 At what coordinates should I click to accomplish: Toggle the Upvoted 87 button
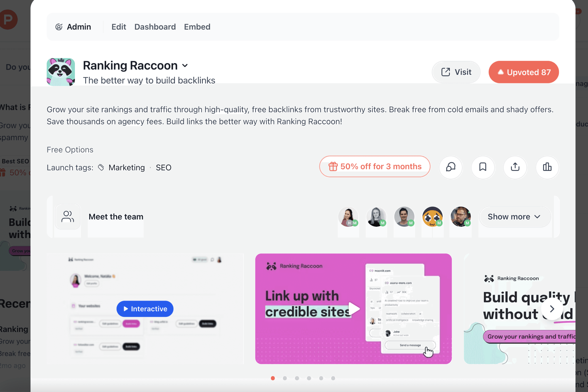tap(524, 72)
